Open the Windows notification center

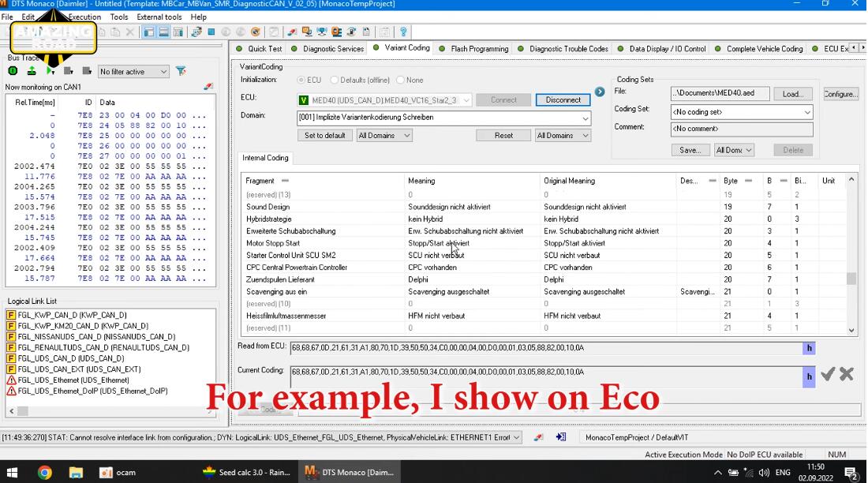[x=851, y=473]
